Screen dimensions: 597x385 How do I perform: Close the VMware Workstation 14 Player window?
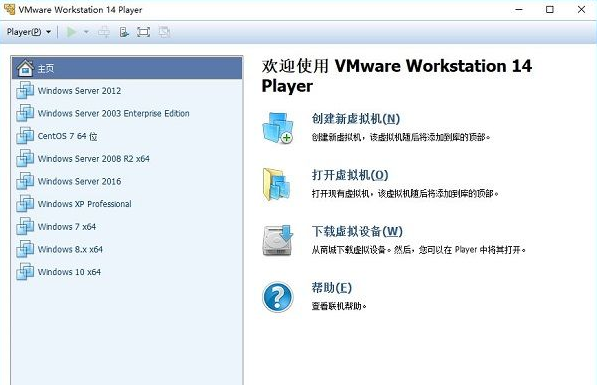pos(581,10)
